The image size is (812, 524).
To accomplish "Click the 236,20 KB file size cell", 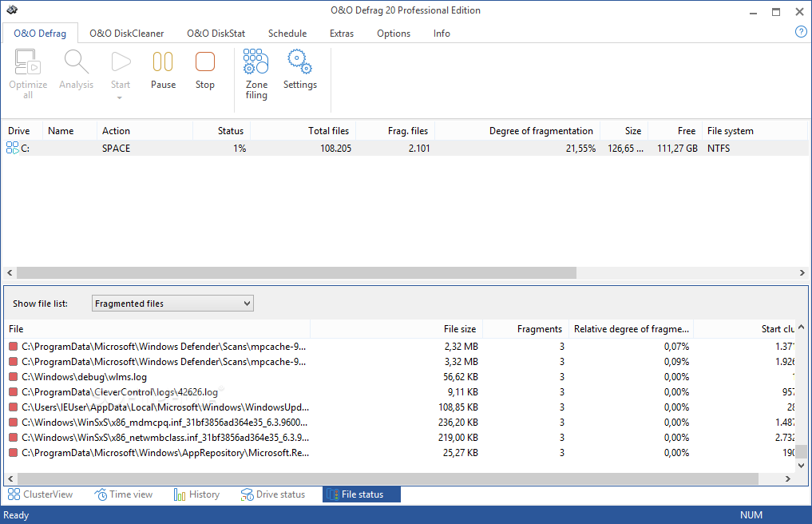I will [457, 423].
